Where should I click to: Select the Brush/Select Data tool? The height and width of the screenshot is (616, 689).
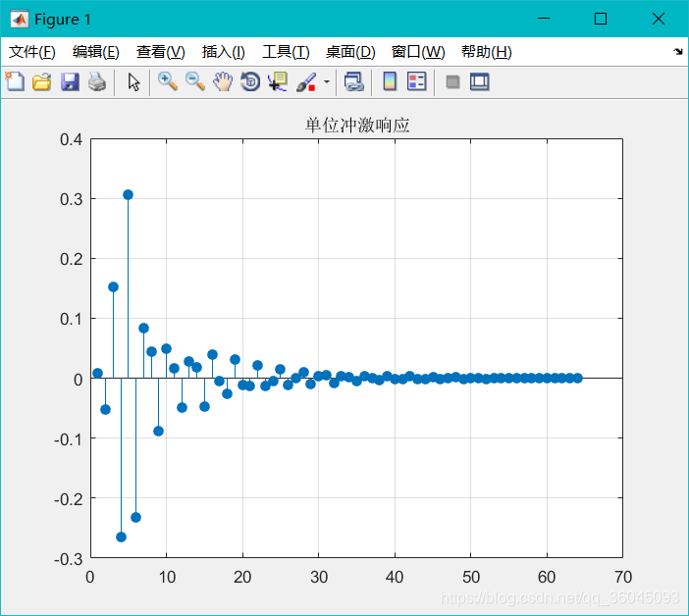[x=306, y=82]
